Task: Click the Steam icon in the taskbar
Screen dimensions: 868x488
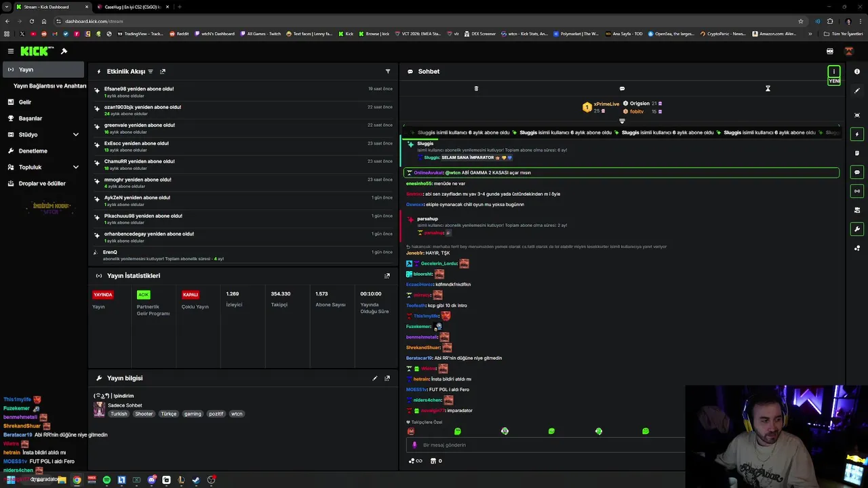Action: click(x=196, y=480)
